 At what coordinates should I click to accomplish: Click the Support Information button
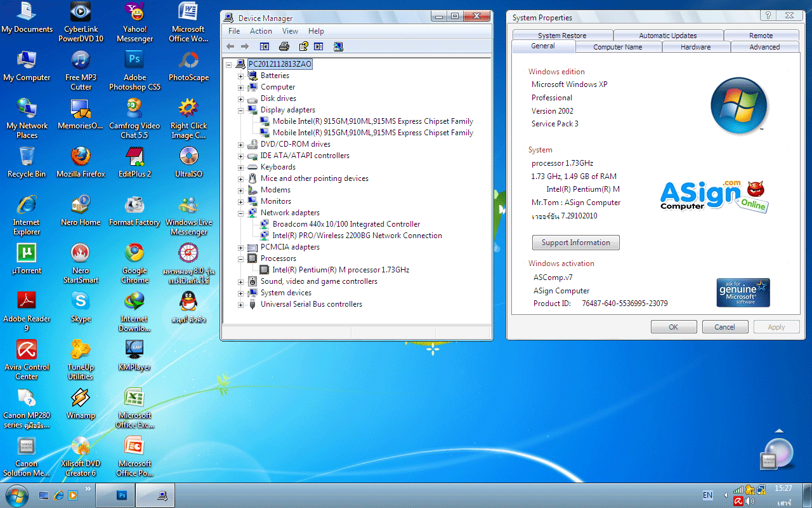click(x=576, y=243)
